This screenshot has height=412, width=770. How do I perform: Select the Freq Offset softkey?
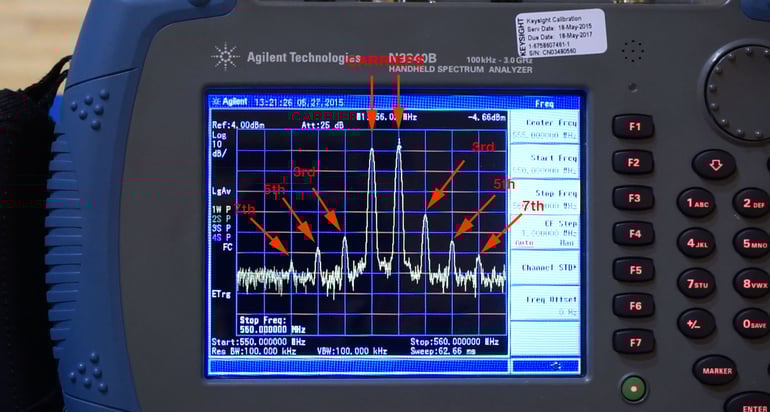(x=545, y=304)
